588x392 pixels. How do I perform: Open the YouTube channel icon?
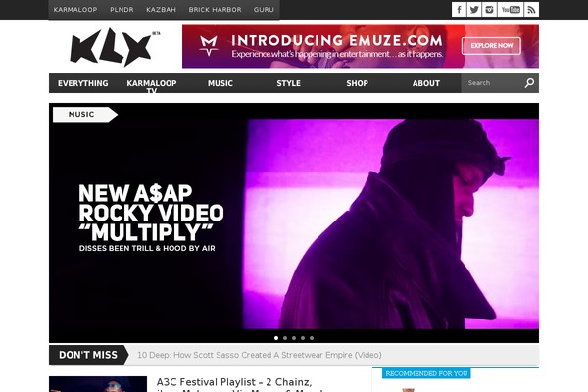click(511, 10)
